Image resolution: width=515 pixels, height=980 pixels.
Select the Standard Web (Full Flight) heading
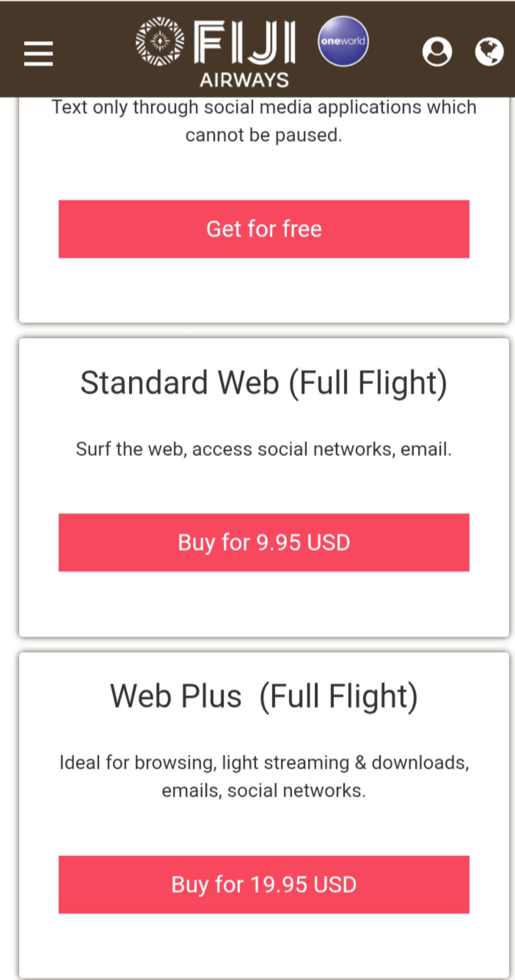click(264, 383)
